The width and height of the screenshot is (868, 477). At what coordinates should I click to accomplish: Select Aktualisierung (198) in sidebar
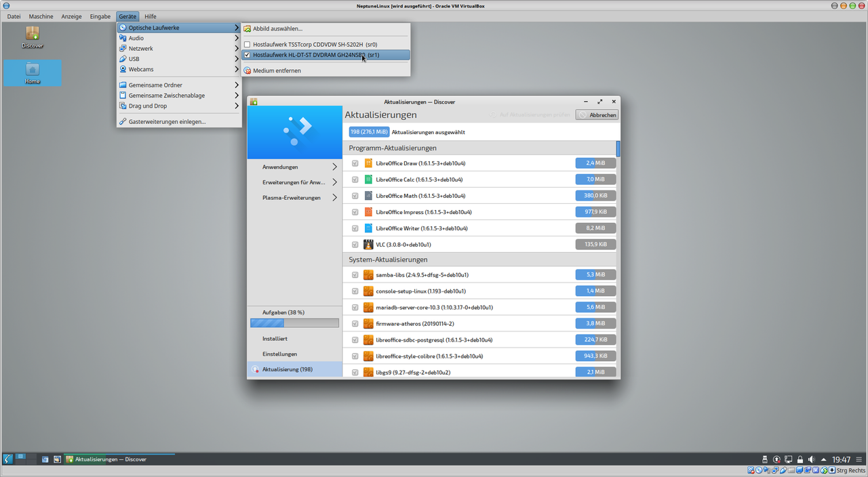(x=295, y=369)
